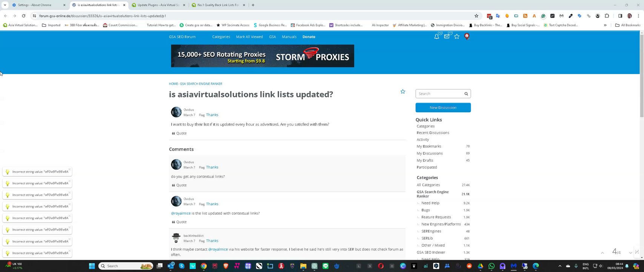Open the forum inbox envelope icon
Viewport: 644px width, 272px height.
447,37
